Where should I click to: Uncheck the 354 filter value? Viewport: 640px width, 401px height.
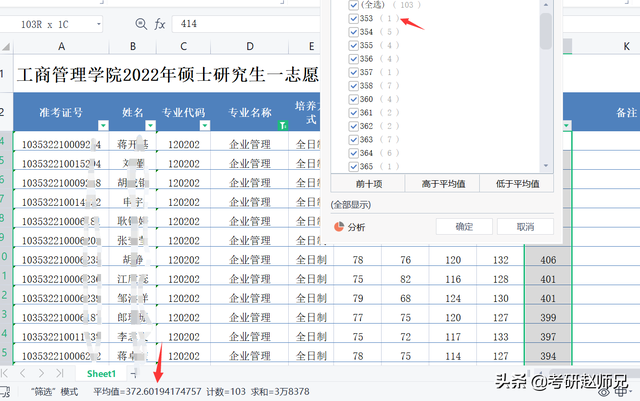click(x=354, y=32)
